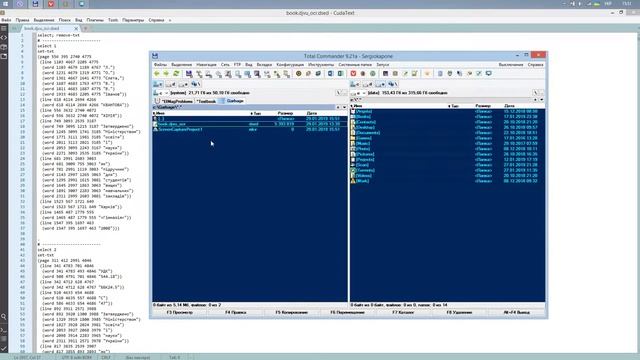Viewport: 640px width, 360px height.
Task: Click the monitor icon at the toolbar's end
Action: point(489,74)
